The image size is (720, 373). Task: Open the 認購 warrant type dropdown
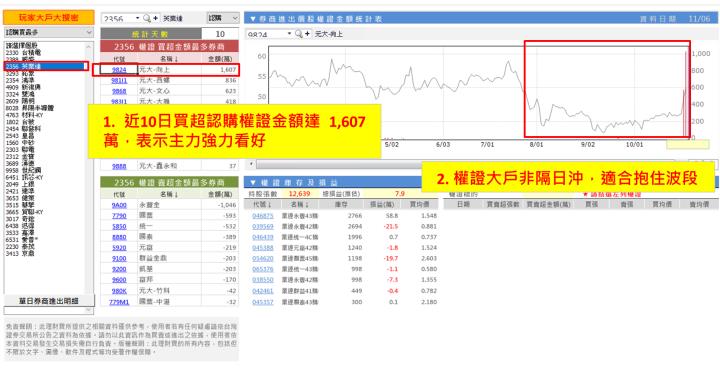223,18
